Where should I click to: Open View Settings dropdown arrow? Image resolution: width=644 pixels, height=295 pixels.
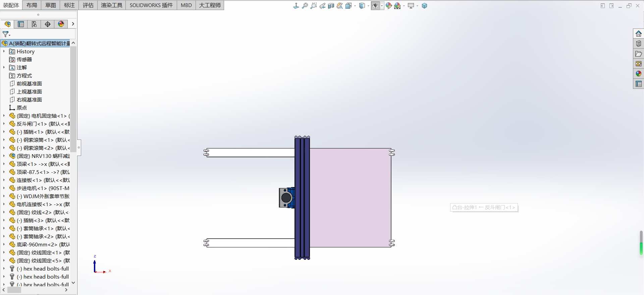[x=417, y=6]
